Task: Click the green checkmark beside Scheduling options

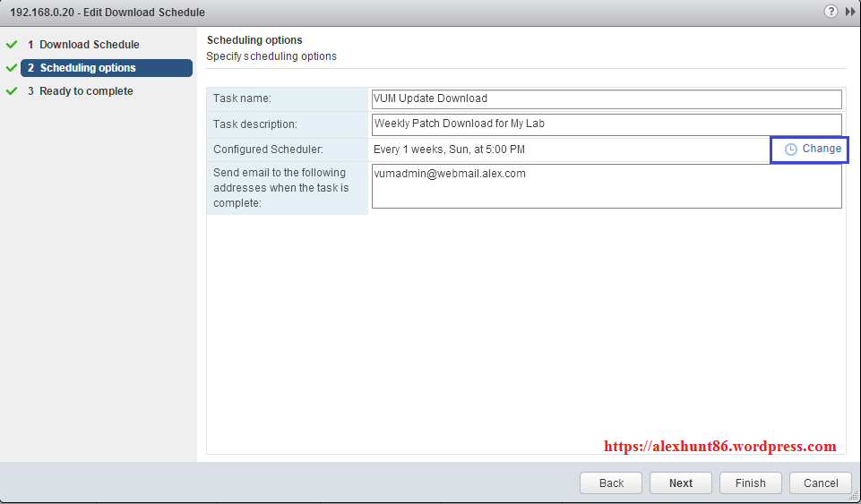Action: point(12,68)
